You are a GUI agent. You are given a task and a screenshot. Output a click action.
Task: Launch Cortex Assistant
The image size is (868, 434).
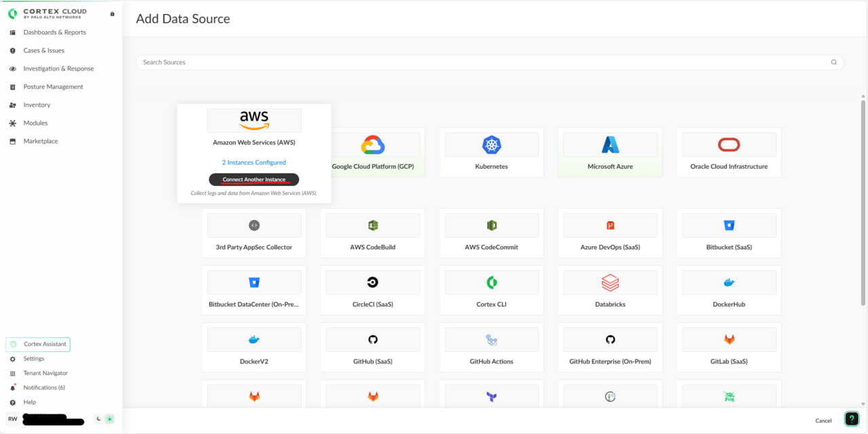tap(38, 344)
